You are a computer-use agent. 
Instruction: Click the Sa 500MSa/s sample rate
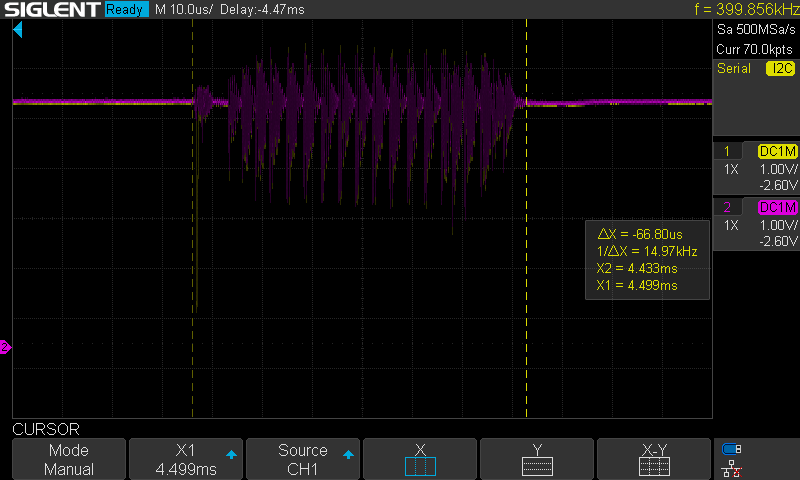click(756, 30)
